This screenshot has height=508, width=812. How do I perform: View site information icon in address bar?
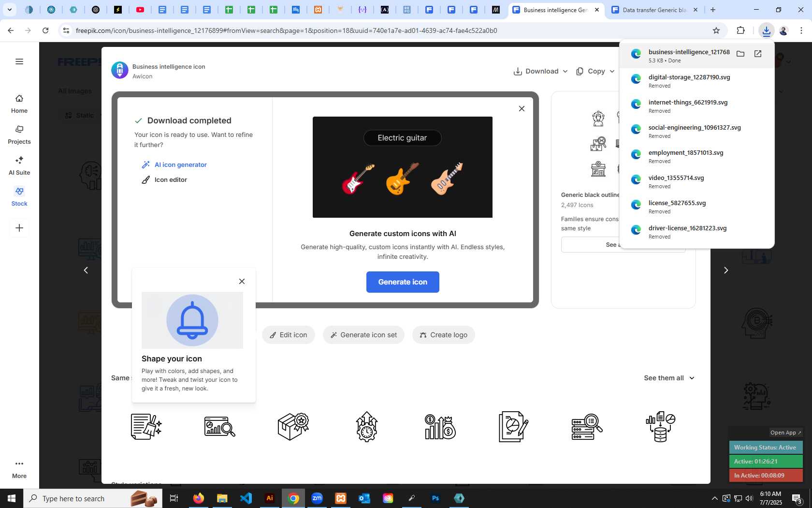(x=66, y=30)
